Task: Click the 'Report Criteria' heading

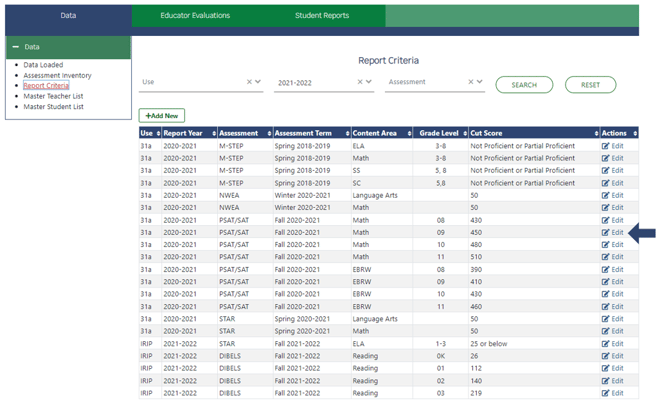Action: pyautogui.click(x=388, y=61)
